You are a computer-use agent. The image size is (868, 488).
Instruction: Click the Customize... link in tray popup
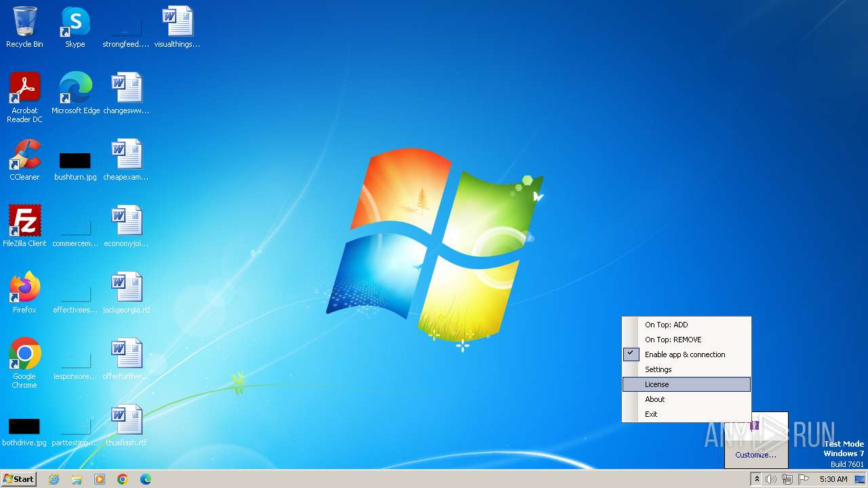(755, 455)
